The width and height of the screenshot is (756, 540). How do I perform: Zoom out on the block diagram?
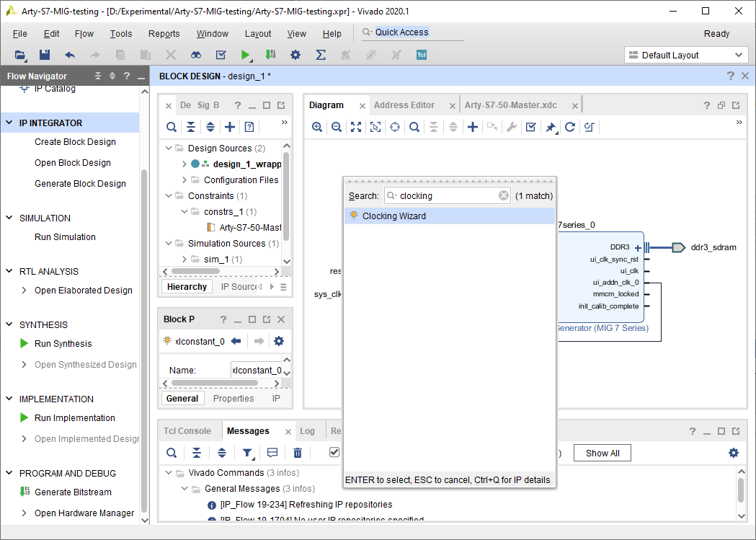337,127
